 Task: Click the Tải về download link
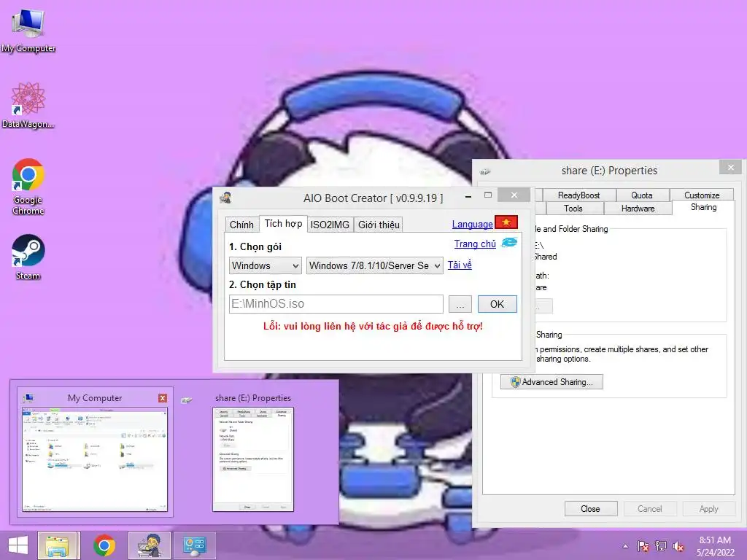click(460, 265)
